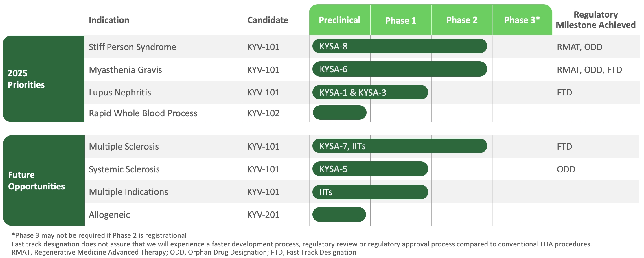Click the Preclinical column header
This screenshot has width=644, height=258.
(339, 20)
